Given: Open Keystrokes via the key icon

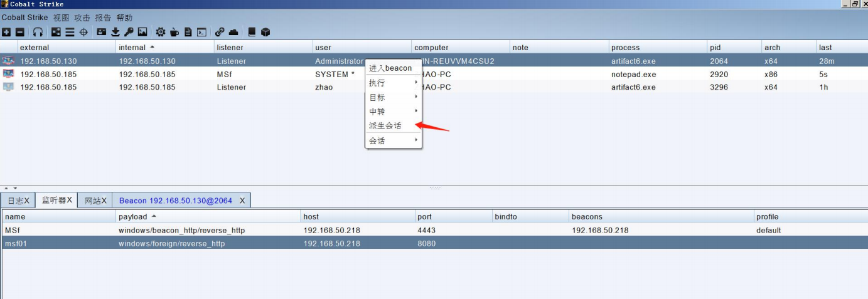Looking at the screenshot, I should [x=129, y=32].
